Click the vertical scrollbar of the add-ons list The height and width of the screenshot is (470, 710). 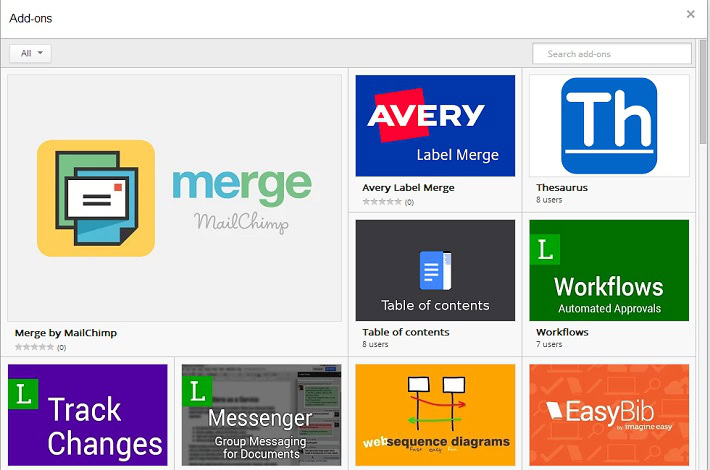(703, 92)
